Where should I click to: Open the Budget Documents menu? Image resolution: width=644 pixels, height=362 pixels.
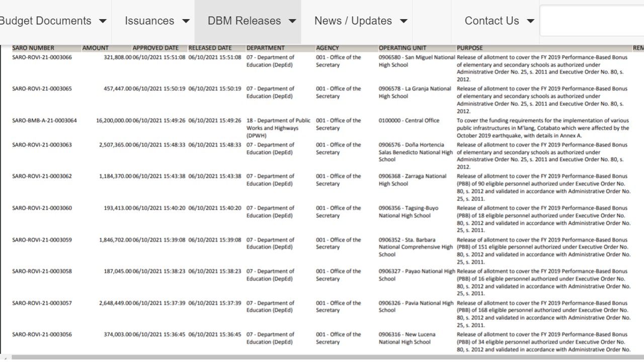[53, 21]
